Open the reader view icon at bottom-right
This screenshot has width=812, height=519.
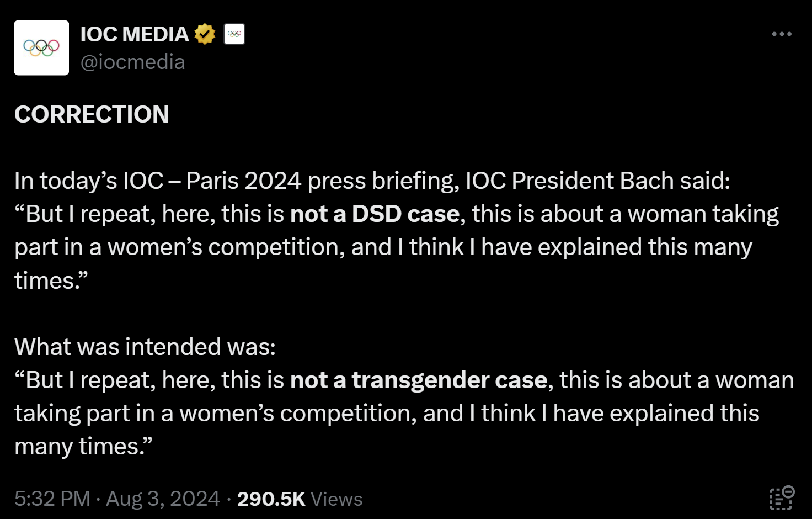(x=782, y=498)
